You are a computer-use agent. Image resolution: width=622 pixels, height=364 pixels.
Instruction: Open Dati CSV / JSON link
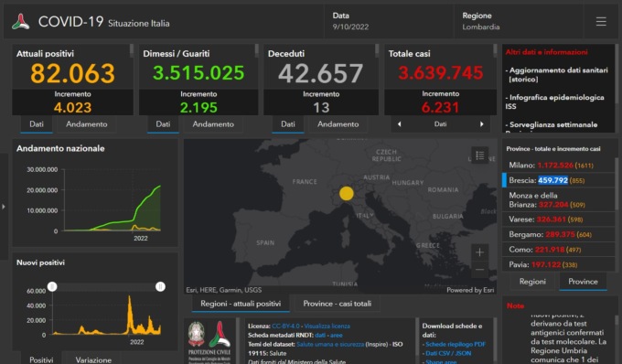(x=448, y=353)
